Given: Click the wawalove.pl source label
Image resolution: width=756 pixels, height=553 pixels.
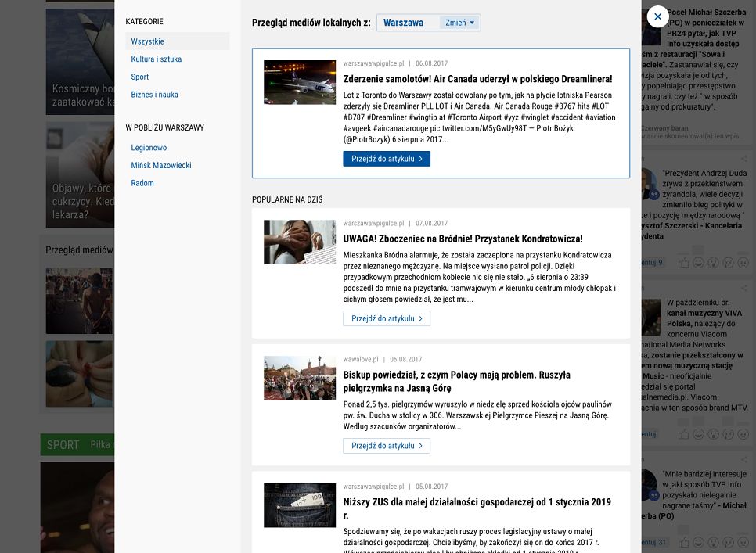Looking at the screenshot, I should [361, 359].
